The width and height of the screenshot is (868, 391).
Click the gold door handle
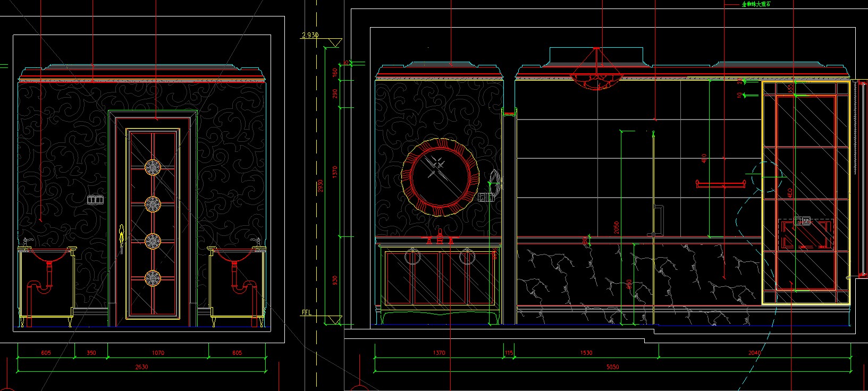tap(121, 239)
